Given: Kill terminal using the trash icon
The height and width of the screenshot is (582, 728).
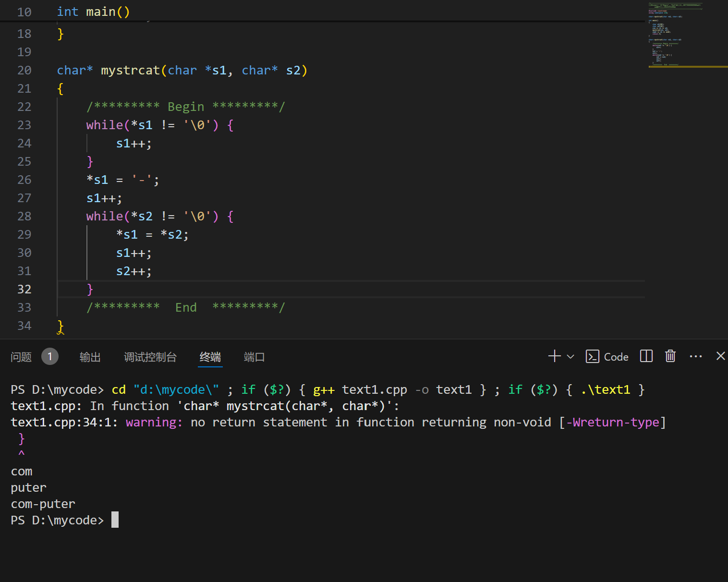Looking at the screenshot, I should coord(670,356).
